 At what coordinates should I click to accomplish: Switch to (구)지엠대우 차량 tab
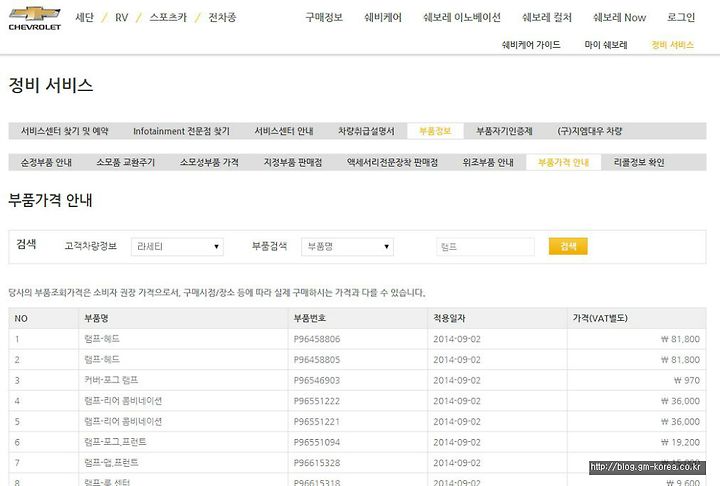(590, 131)
